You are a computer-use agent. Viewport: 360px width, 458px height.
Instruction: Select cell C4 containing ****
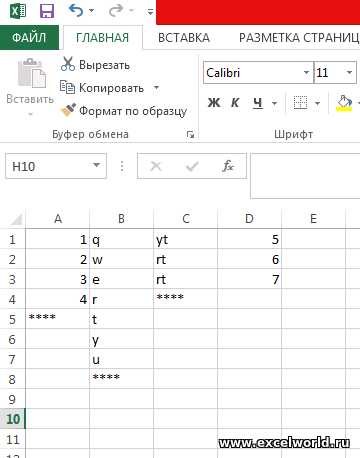(186, 299)
